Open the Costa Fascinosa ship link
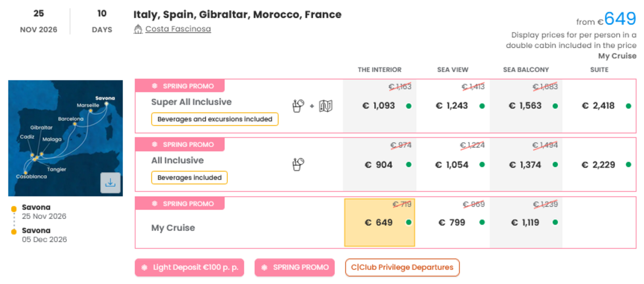This screenshot has width=644, height=284. pyautogui.click(x=178, y=29)
